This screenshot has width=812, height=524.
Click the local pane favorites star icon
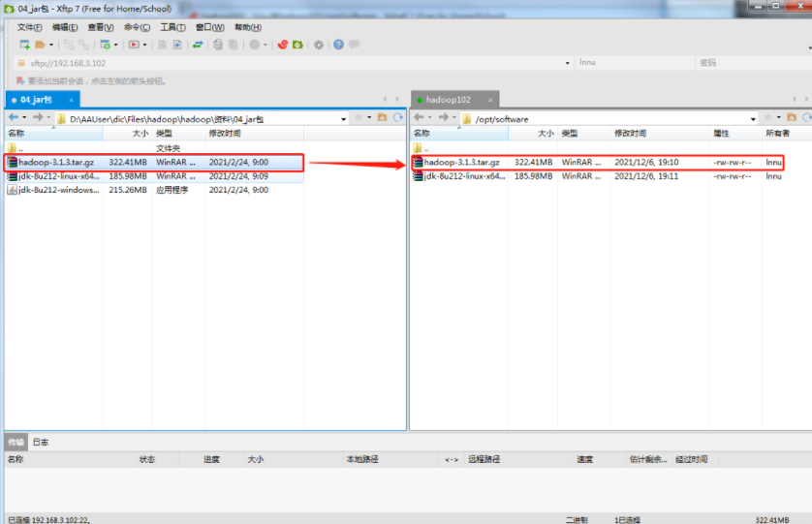[x=358, y=117]
